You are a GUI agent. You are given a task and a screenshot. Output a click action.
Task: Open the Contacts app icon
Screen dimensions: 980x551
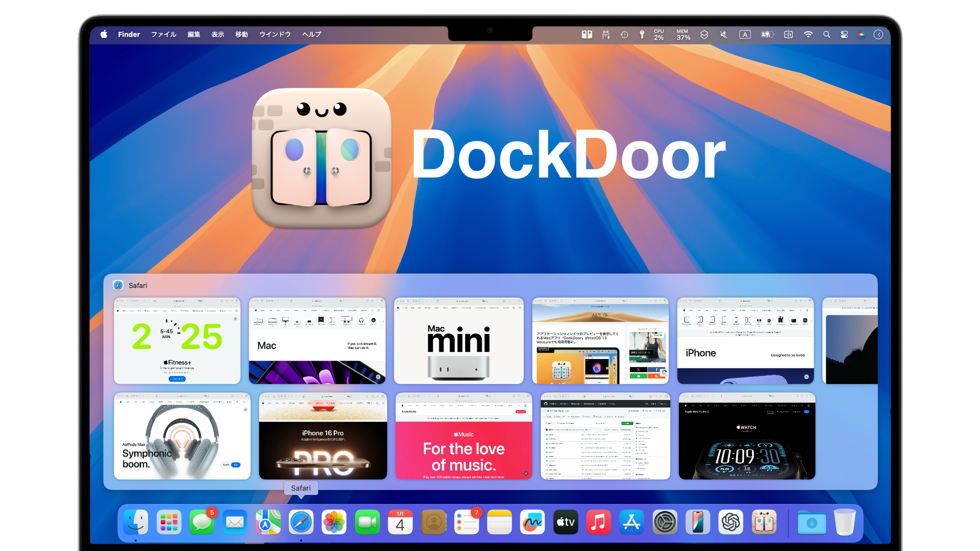(434, 522)
